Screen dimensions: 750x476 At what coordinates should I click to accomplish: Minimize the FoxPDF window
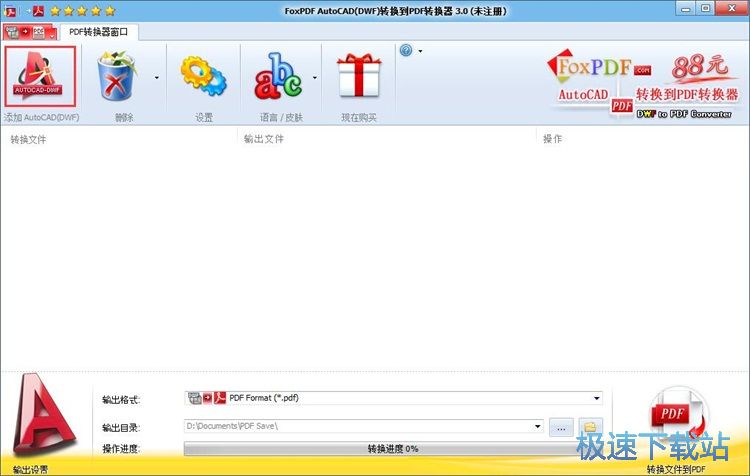coord(686,9)
